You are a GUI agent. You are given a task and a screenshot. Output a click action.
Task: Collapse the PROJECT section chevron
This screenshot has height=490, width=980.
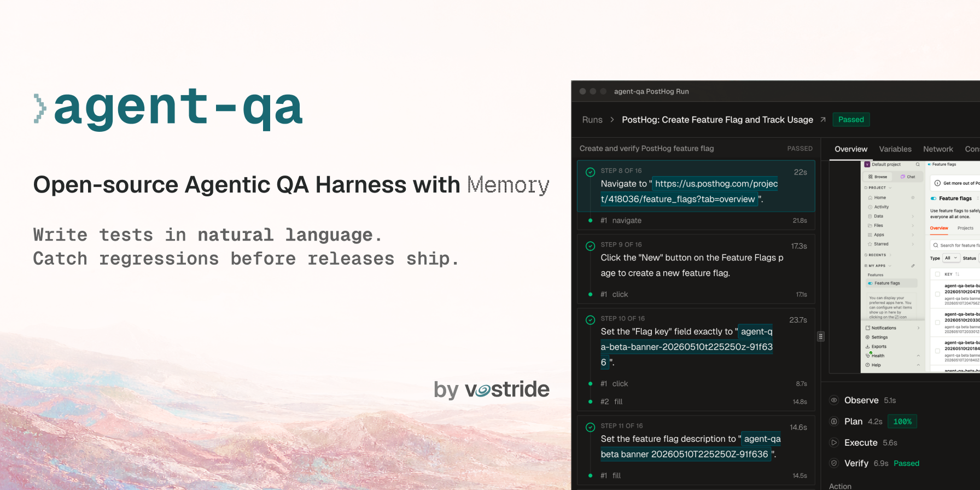(x=890, y=188)
